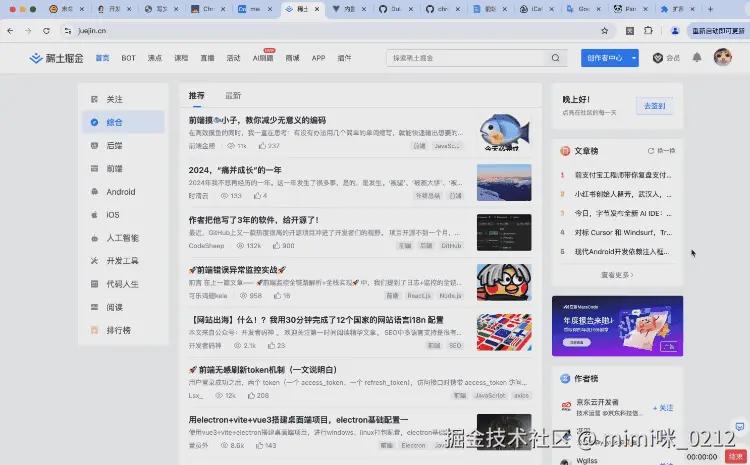The height and width of the screenshot is (465, 750).
Task: Switch to the 最新 feed tab
Action: pos(233,96)
